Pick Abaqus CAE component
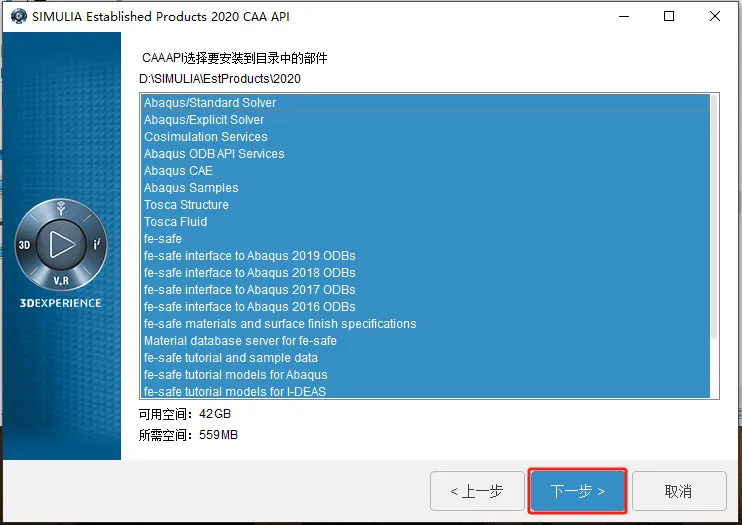 click(425, 171)
